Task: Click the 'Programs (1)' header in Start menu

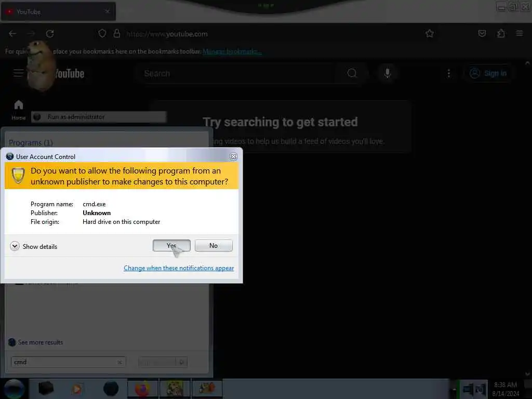Action: pos(31,142)
